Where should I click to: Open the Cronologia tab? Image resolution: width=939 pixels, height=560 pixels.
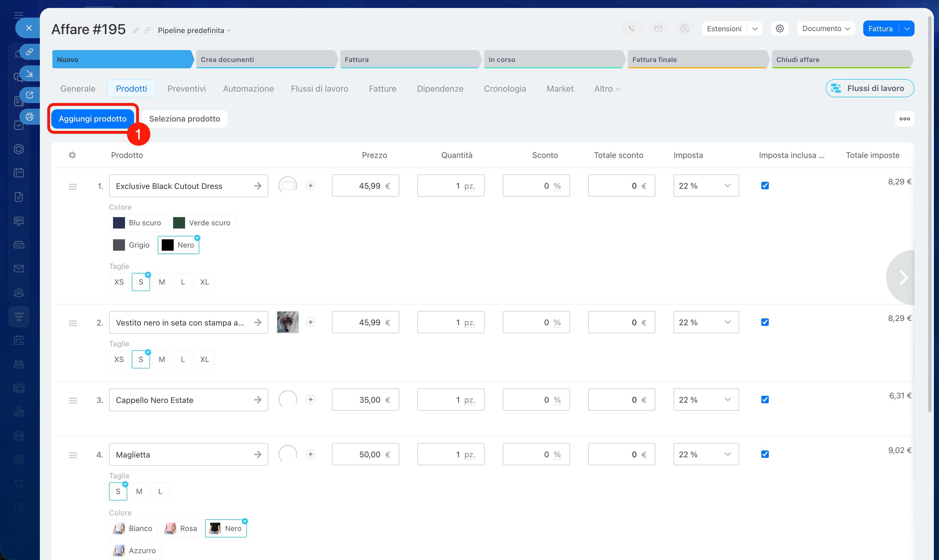pos(505,89)
